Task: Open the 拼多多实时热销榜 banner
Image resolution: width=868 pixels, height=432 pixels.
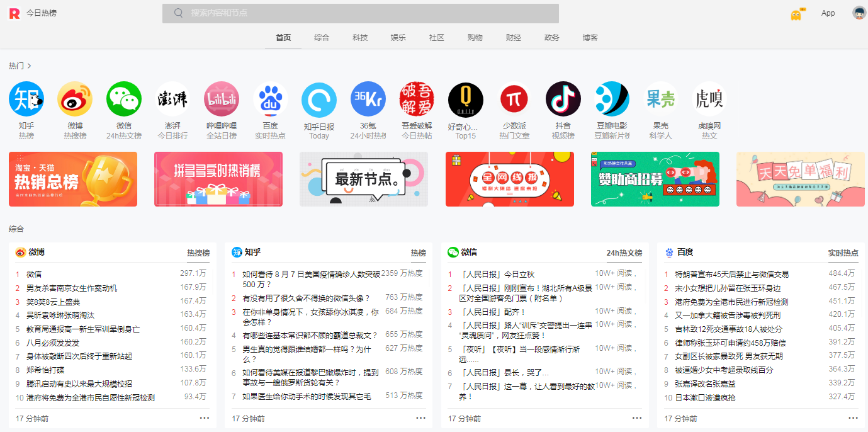Action: tap(218, 179)
